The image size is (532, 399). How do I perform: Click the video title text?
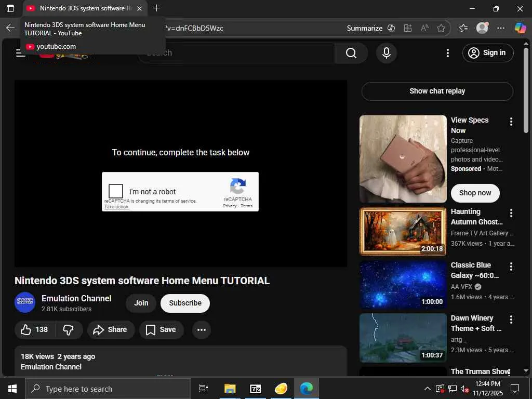[142, 281]
